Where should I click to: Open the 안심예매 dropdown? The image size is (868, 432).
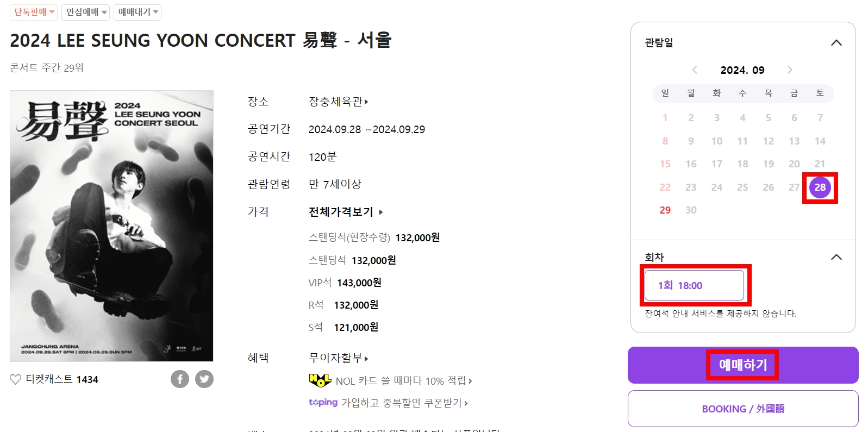click(x=85, y=12)
